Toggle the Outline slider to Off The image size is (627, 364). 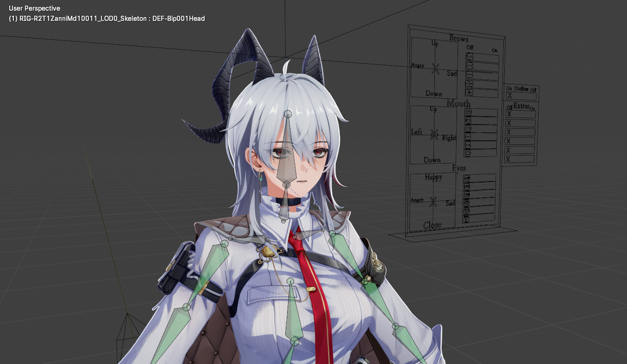coord(533,95)
